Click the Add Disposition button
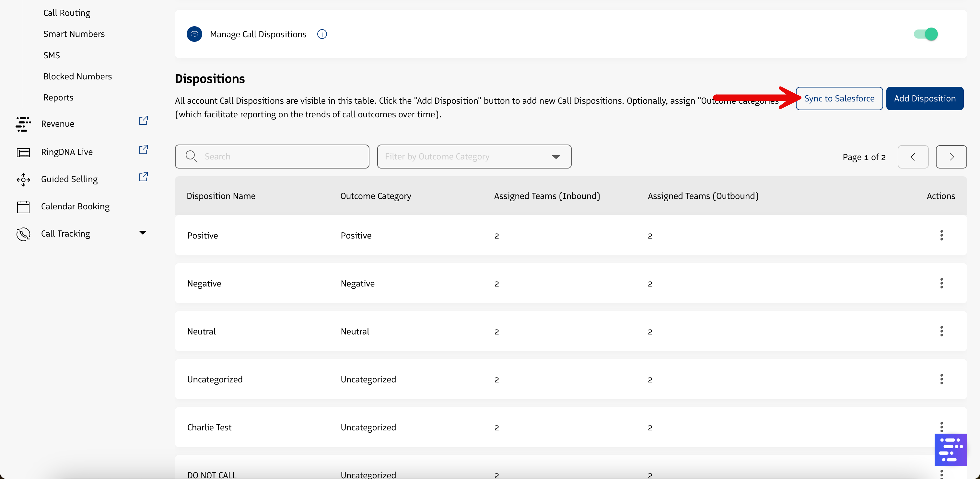980x479 pixels. coord(925,99)
